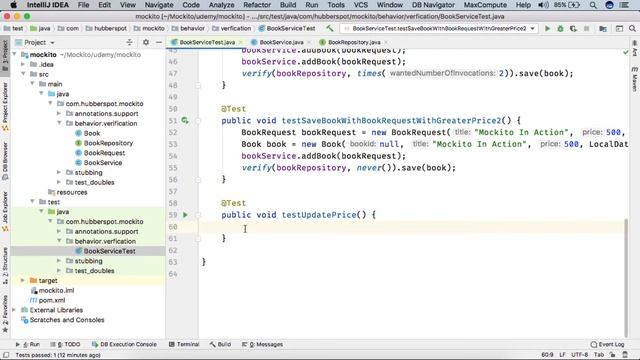Click the UTF-8 encoding status entry
The height and width of the screenshot is (360, 640).
(x=580, y=355)
